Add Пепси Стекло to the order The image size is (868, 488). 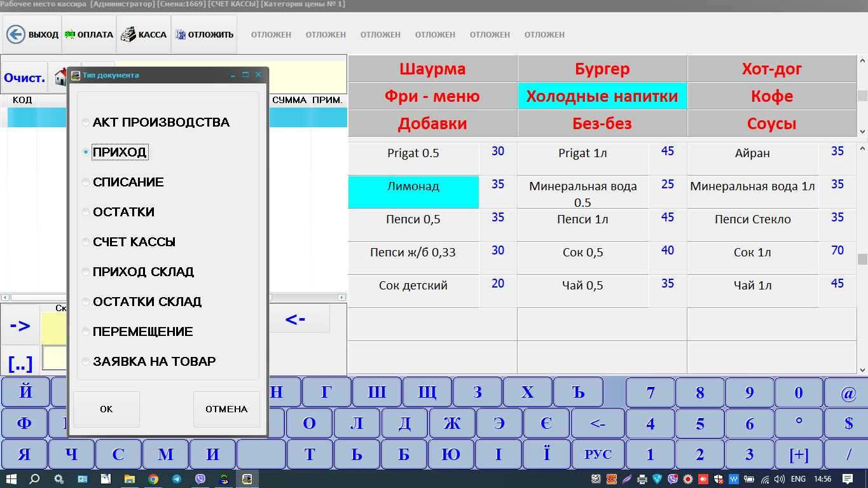click(752, 225)
